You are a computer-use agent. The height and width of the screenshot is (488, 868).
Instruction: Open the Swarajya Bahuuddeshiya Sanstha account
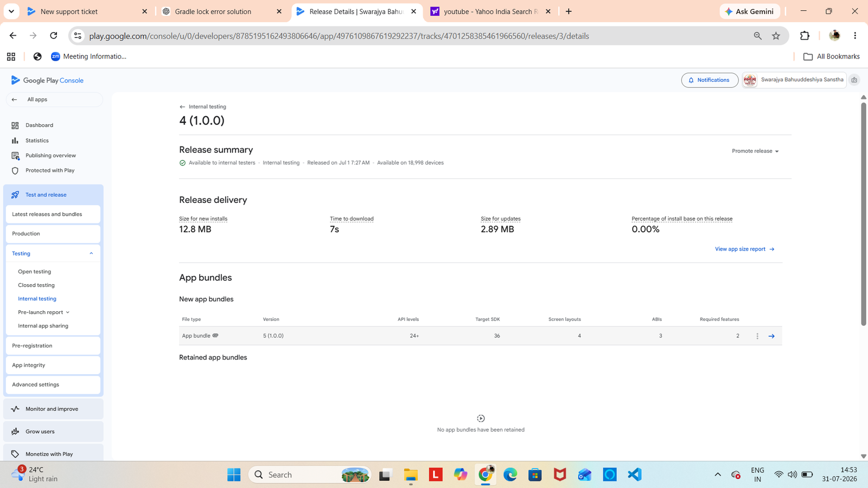[x=794, y=80]
